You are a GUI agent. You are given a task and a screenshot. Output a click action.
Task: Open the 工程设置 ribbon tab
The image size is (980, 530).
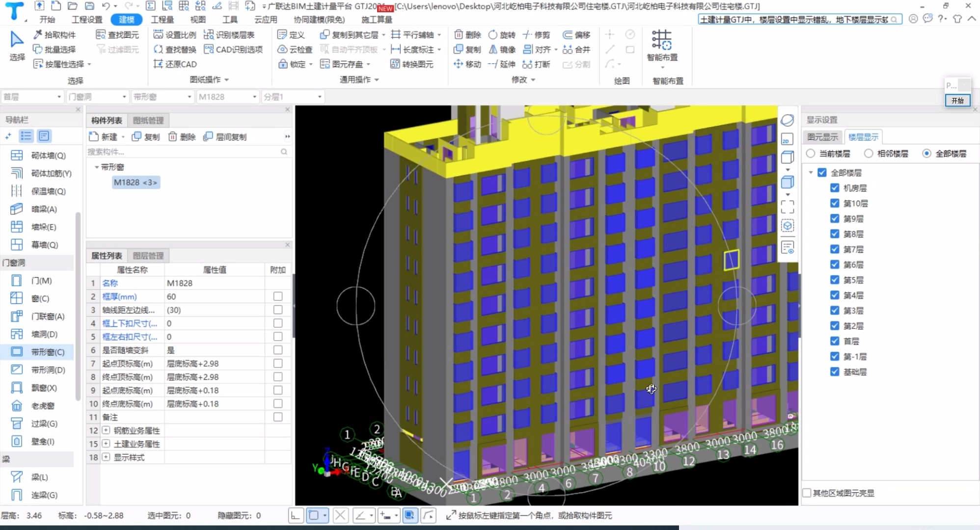pos(87,20)
